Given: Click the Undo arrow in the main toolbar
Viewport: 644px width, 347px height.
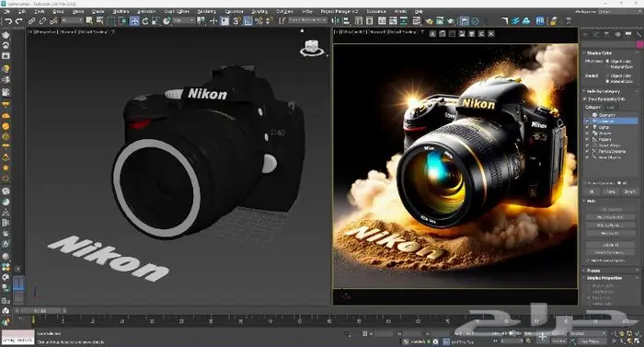Looking at the screenshot, I should click(x=8, y=21).
